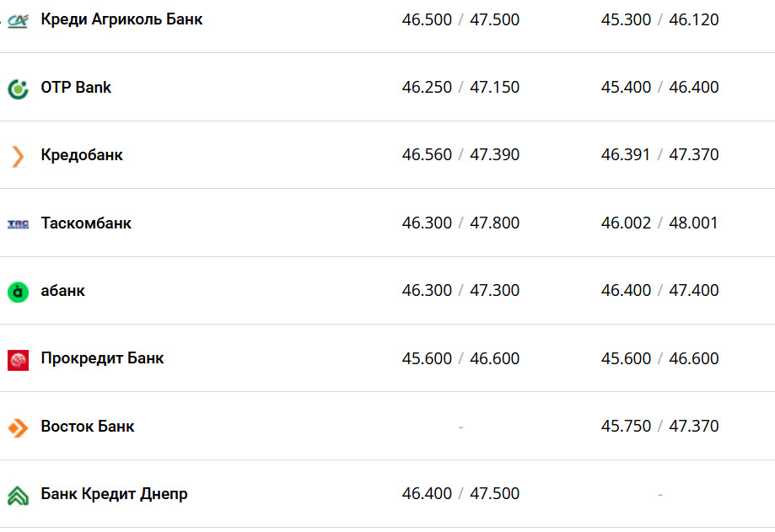Click the Креди Агриколь Банк logo icon
This screenshot has height=532, width=775.
(x=18, y=20)
